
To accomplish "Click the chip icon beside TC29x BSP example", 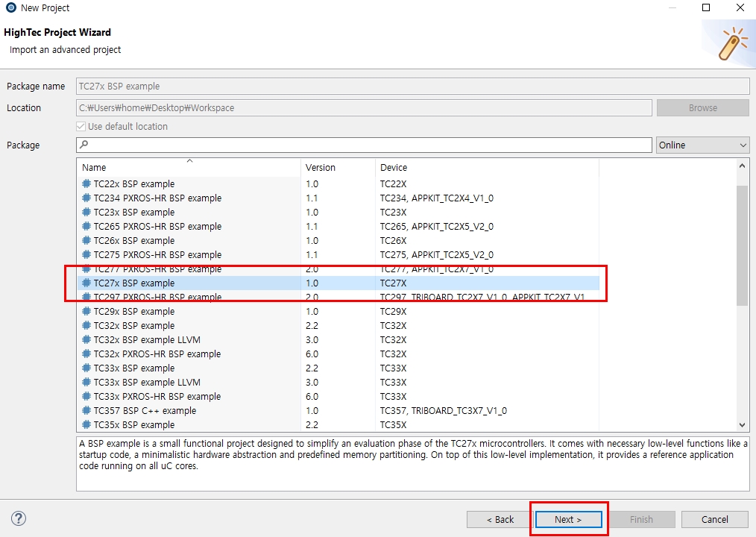I will tap(86, 311).
